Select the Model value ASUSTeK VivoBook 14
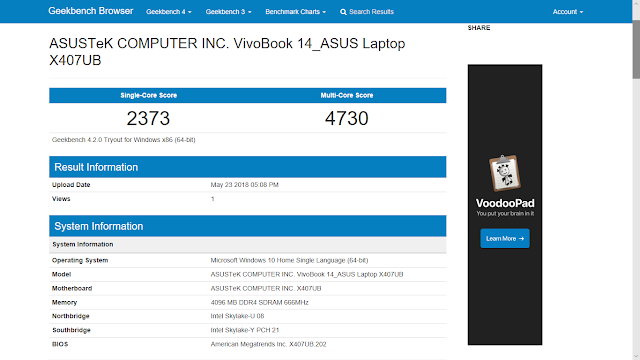 pos(307,274)
